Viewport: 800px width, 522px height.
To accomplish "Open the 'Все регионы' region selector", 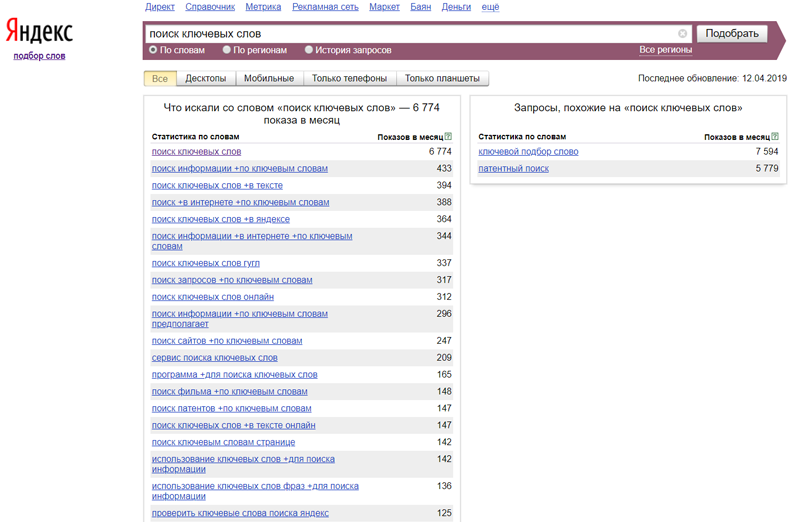I will (x=665, y=50).
